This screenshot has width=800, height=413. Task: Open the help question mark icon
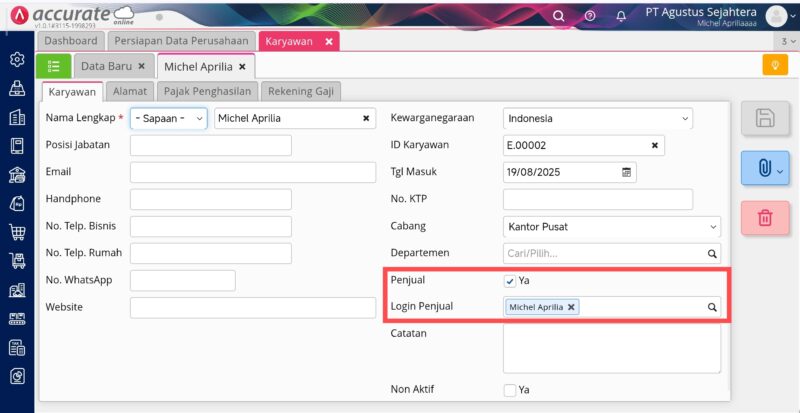coord(590,16)
